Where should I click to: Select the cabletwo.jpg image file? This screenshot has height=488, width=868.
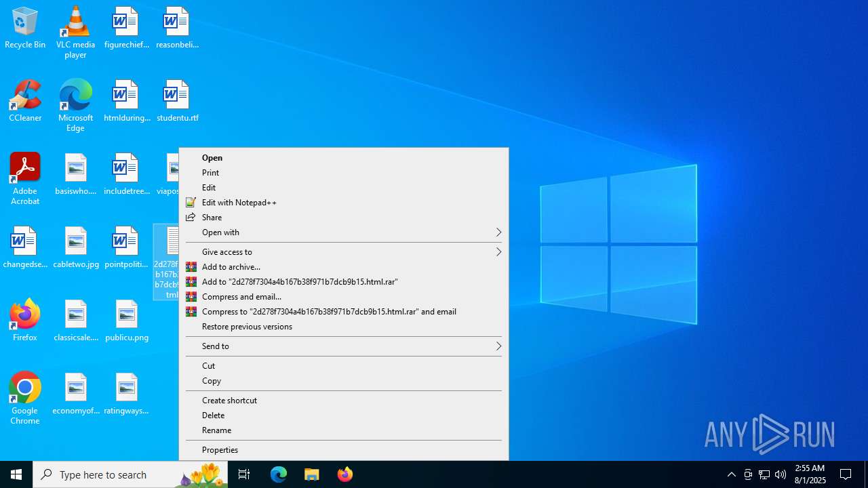coord(75,248)
